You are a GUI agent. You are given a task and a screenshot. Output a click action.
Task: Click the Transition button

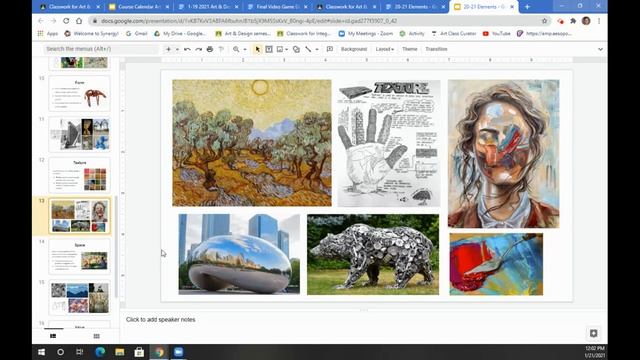pyautogui.click(x=436, y=49)
